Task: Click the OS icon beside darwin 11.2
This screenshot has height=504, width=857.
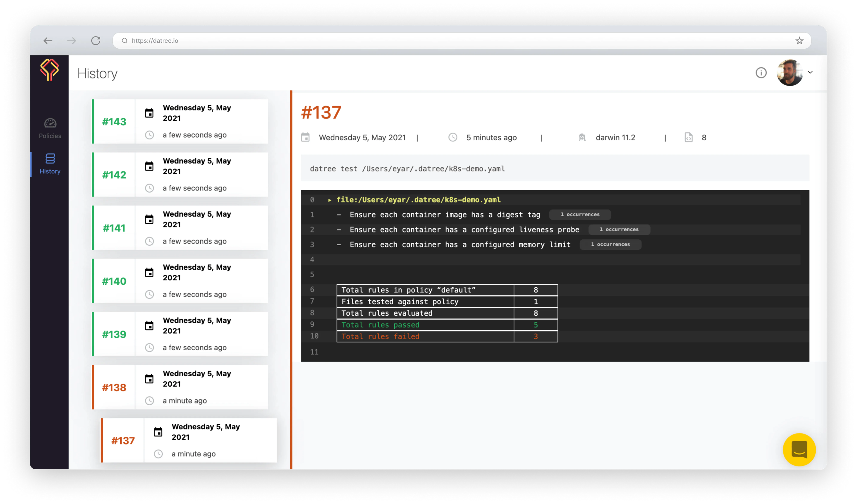Action: (582, 137)
